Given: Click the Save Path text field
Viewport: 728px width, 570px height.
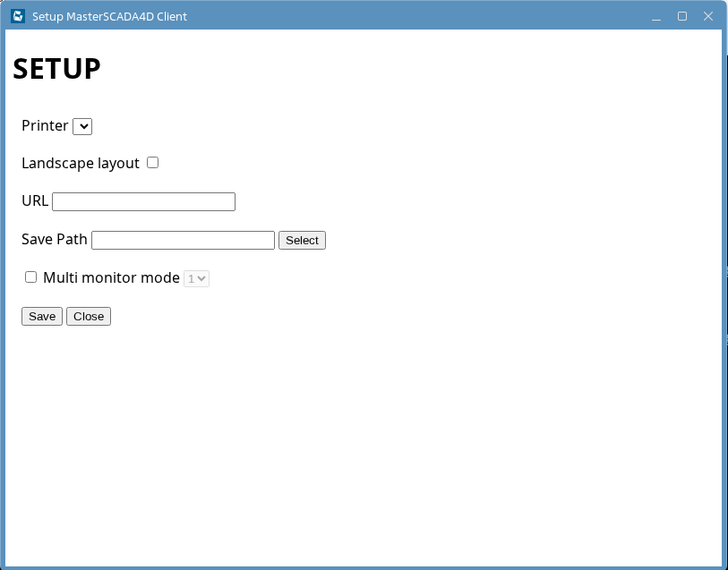Looking at the screenshot, I should pos(183,240).
